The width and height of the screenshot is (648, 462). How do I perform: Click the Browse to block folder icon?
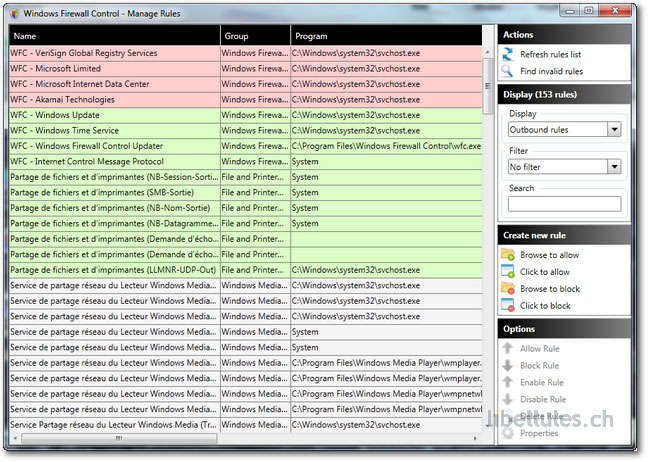point(508,288)
